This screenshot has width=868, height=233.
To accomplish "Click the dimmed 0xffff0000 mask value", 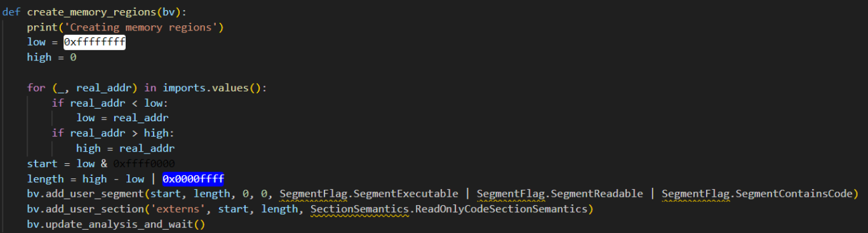I will tap(144, 163).
